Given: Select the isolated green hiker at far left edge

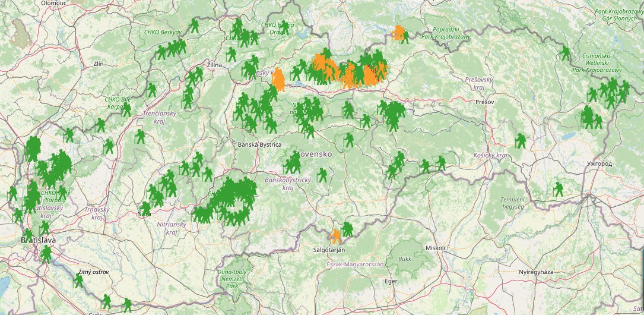Looking at the screenshot, I should [12, 193].
